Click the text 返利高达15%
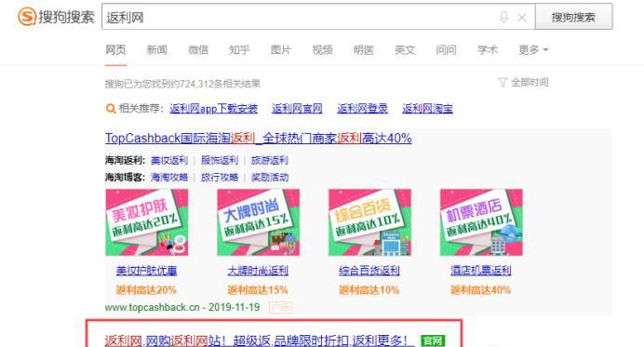The image size is (644, 347). [x=258, y=290]
